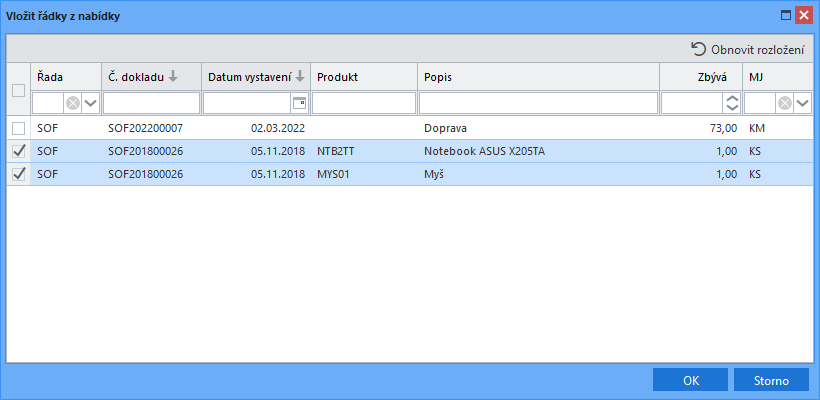820x400 pixels.
Task: Click the Obnovit rozložení reset icon
Action: click(x=698, y=49)
